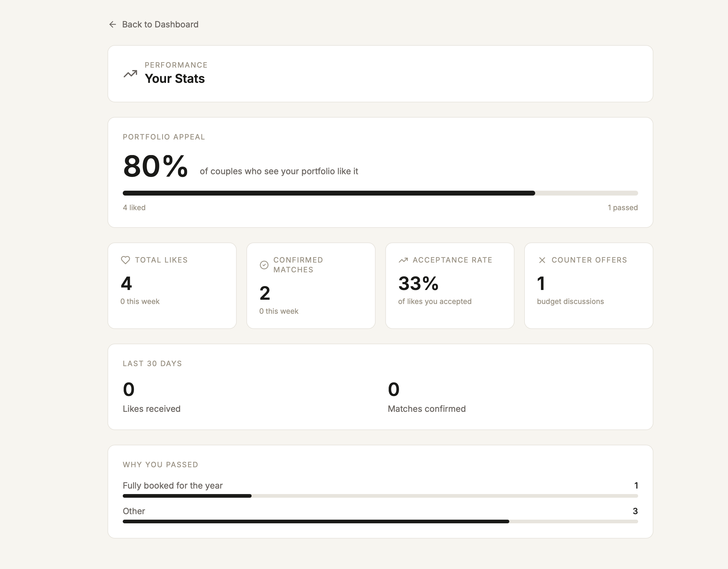728x569 pixels.
Task: Click the trending-up icon beside Your Stats
Action: [130, 74]
